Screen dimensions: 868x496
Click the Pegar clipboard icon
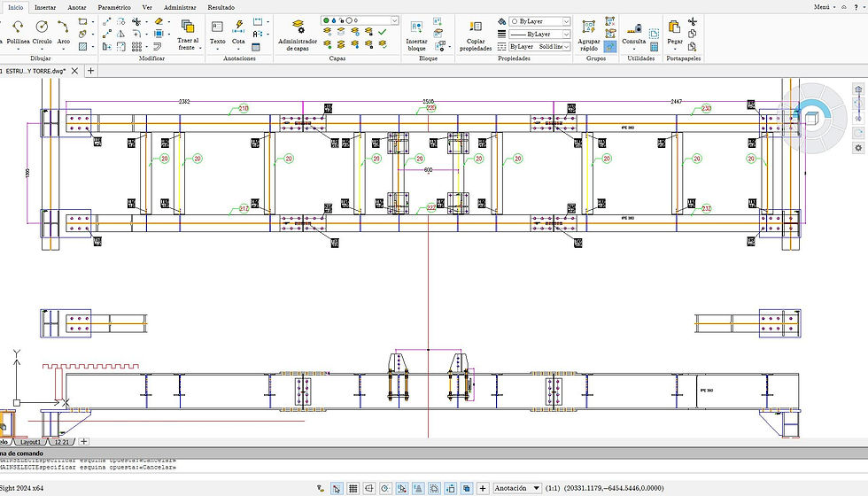click(x=674, y=27)
